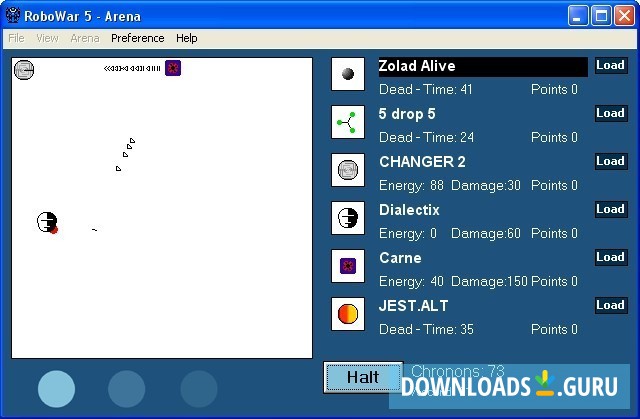The width and height of the screenshot is (640, 419).
Task: Click CHANGER 2 'Damage:30' value
Action: pos(486,186)
